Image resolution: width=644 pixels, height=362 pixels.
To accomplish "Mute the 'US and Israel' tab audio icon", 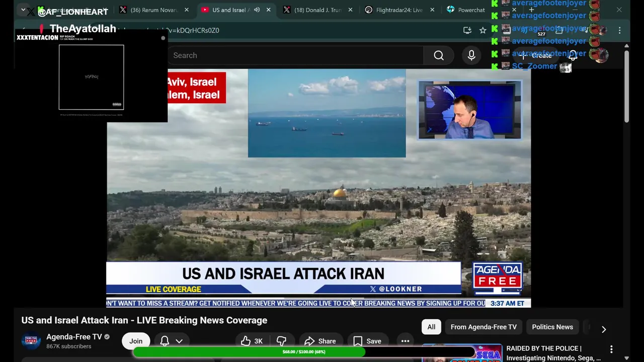I will [257, 10].
